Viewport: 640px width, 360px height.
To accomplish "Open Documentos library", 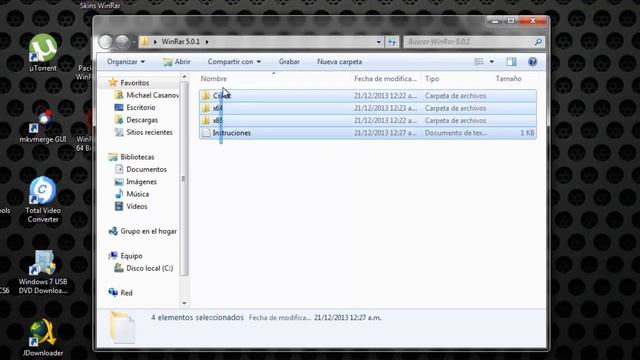I will (141, 169).
